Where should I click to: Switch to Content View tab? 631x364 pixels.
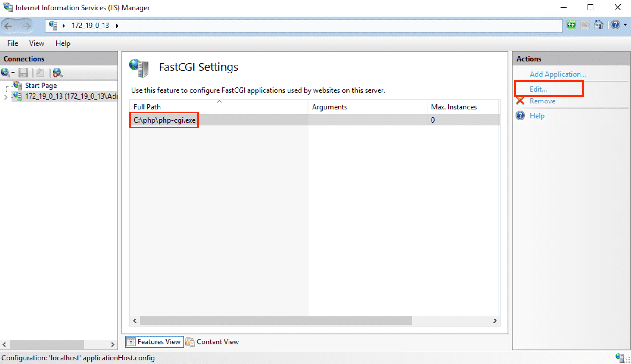pos(213,342)
